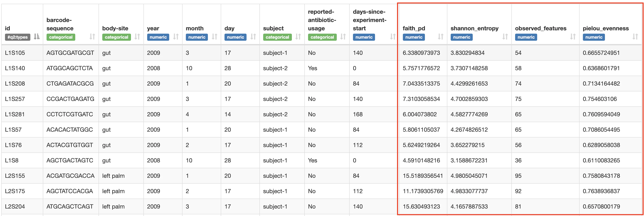Sort by body-site column arrows

pos(137,37)
